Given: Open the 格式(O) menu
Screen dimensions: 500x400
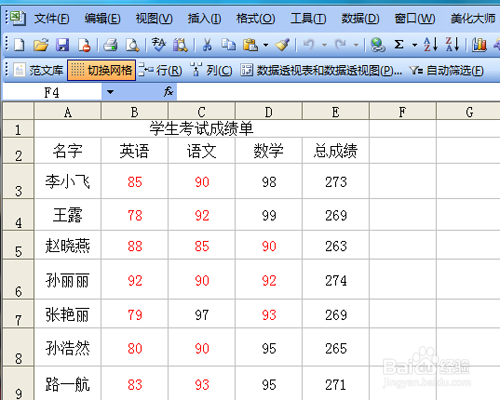Looking at the screenshot, I should (x=256, y=18).
